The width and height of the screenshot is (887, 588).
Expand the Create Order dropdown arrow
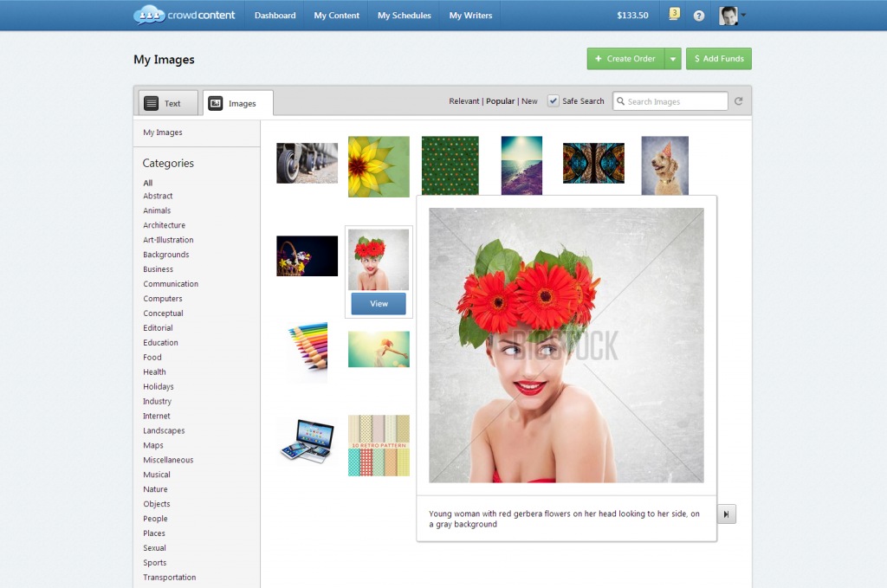(x=671, y=58)
